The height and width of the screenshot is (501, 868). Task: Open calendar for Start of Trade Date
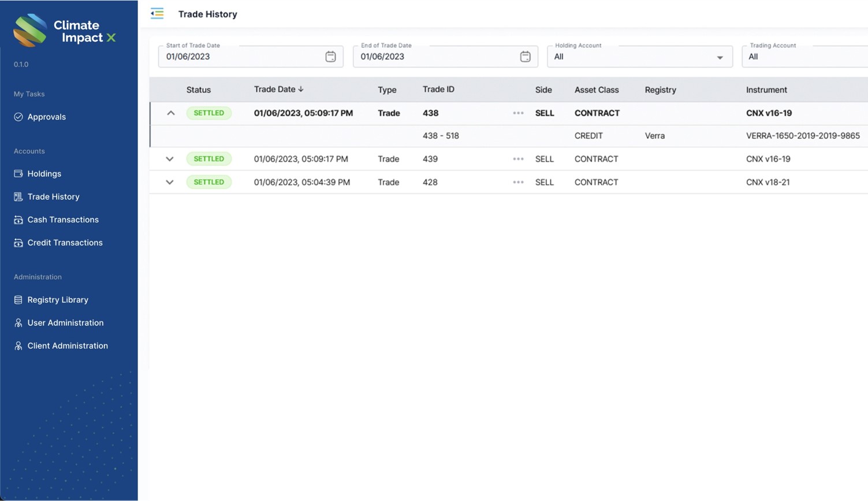(x=330, y=57)
